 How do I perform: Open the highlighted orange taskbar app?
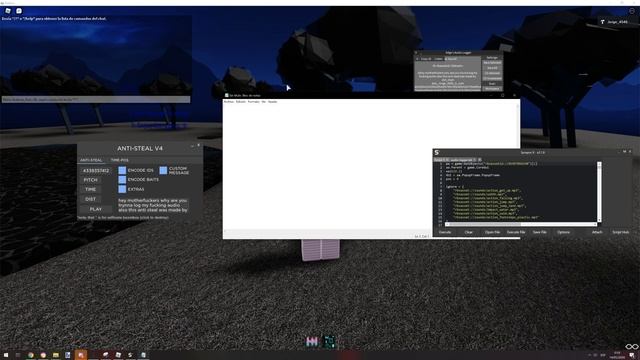coord(81,355)
